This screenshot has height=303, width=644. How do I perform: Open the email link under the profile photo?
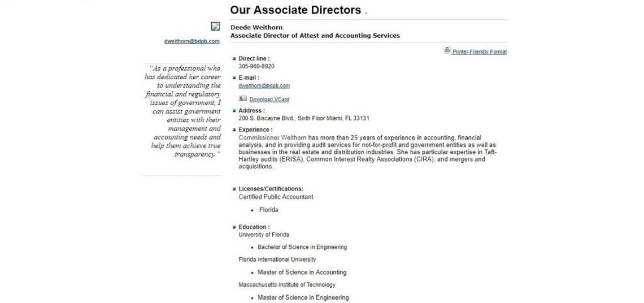pos(192,41)
